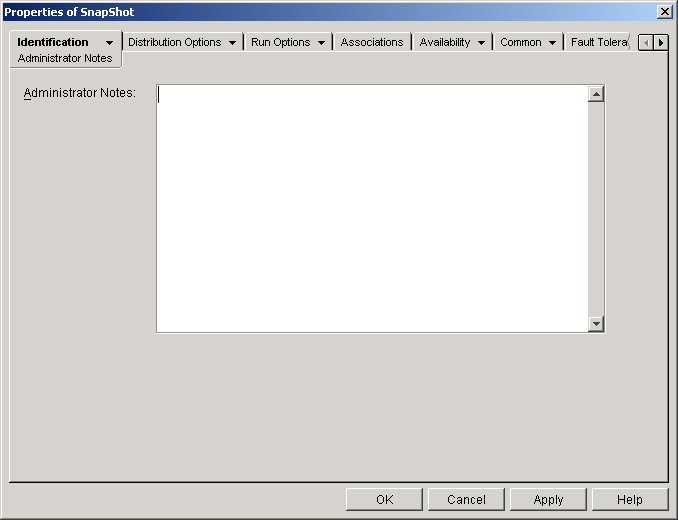
Task: Open the Associations tab
Action: tap(372, 42)
